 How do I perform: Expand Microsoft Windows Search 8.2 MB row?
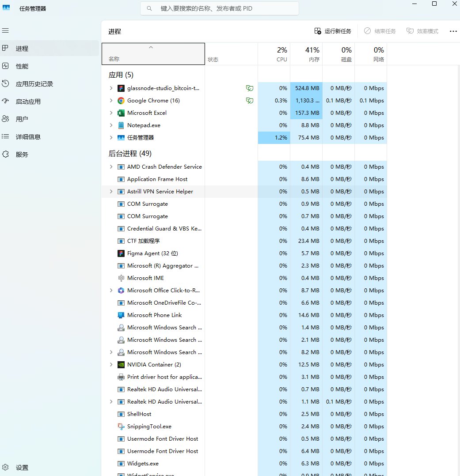(x=111, y=352)
